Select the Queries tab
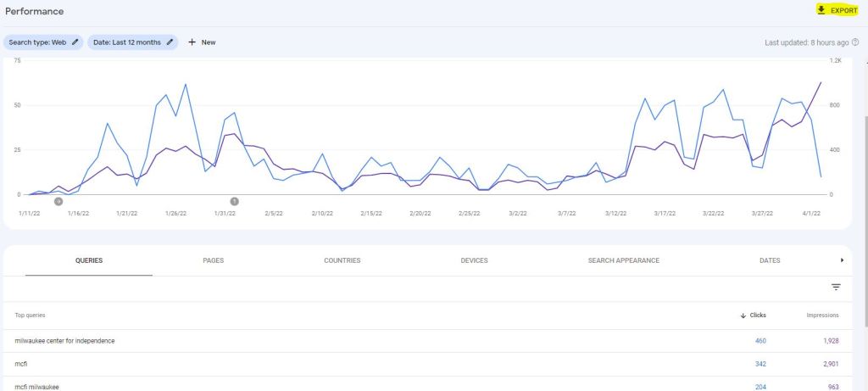The height and width of the screenshot is (391, 868). [x=89, y=260]
